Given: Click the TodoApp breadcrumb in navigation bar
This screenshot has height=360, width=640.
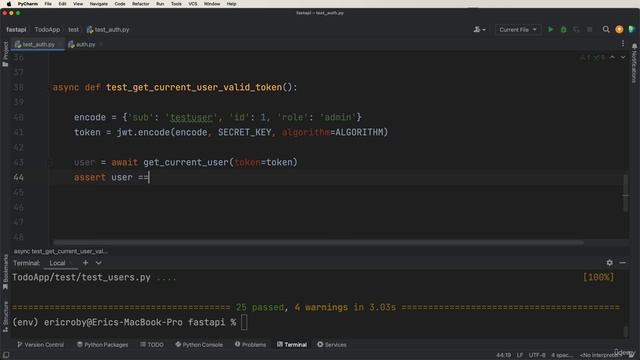Looking at the screenshot, I should (x=47, y=29).
